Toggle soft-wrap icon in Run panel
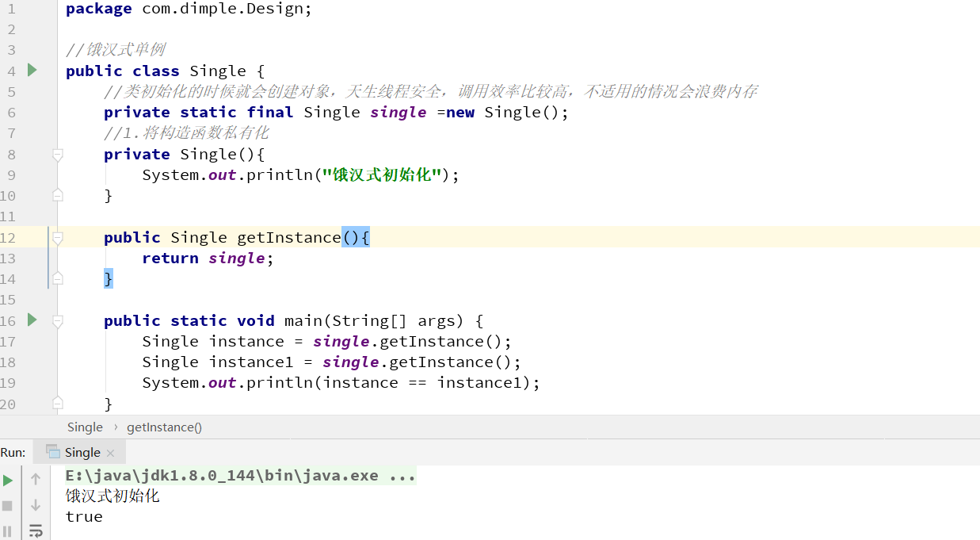Screen dimensions: 980x540 tap(36, 530)
